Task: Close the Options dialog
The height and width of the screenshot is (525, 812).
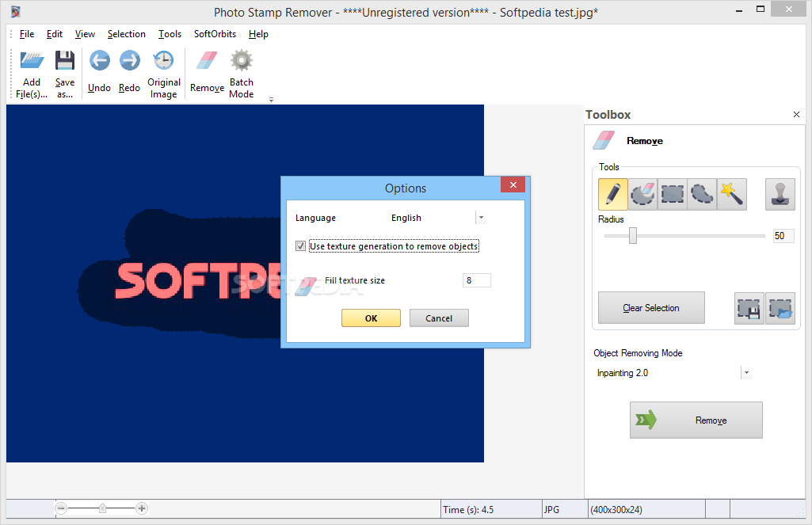Action: click(513, 185)
